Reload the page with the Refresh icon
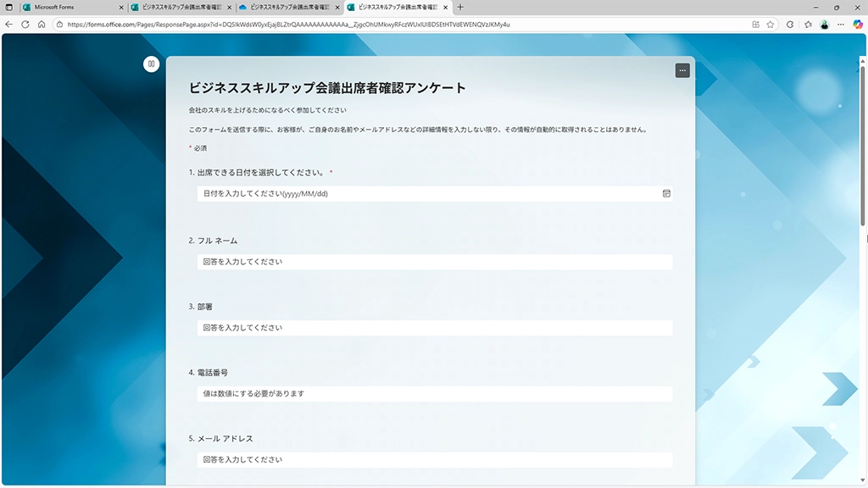Viewport: 868px width, 488px height. point(25,25)
